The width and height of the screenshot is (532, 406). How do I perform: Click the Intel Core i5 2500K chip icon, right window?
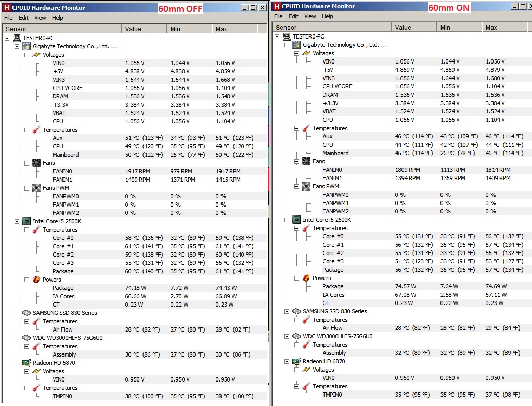click(x=296, y=220)
